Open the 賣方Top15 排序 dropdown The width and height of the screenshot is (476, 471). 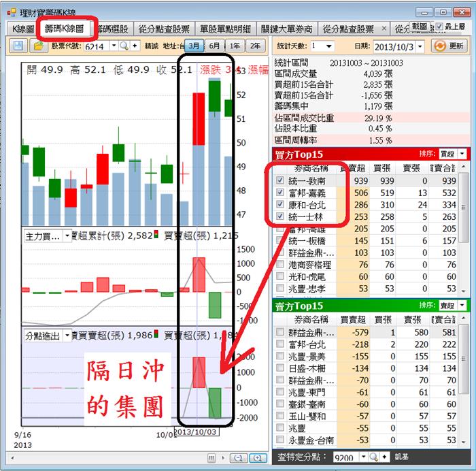pyautogui.click(x=462, y=305)
